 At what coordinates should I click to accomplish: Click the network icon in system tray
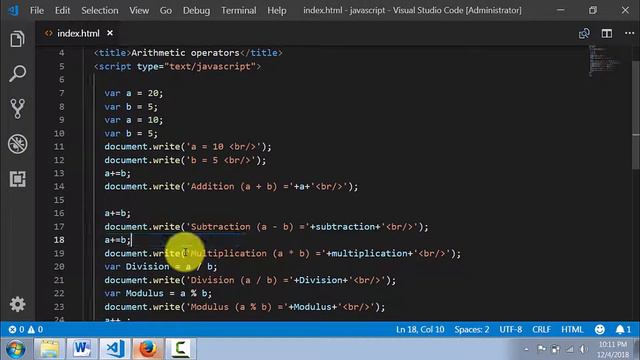[x=569, y=349]
